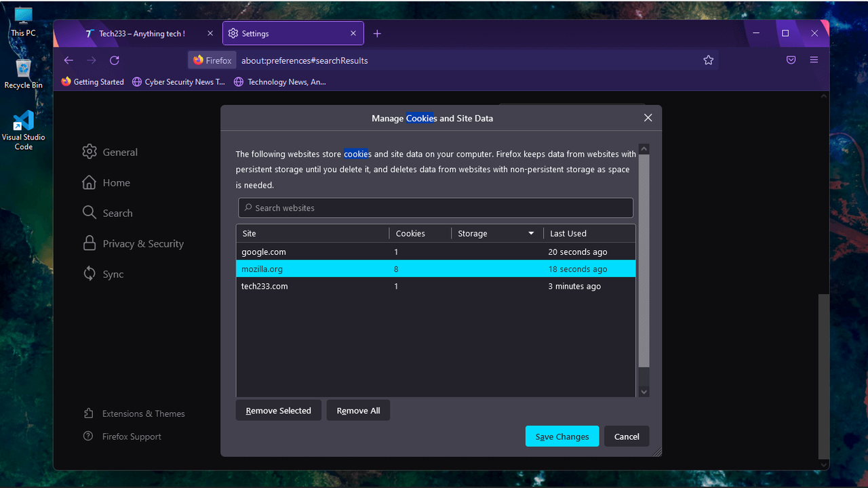Go back using the back arrow

(x=68, y=60)
